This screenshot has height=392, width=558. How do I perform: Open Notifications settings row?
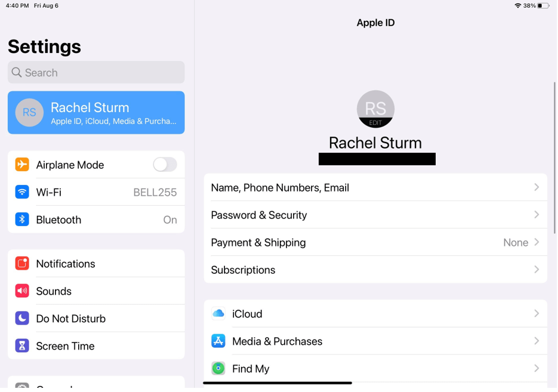coord(96,264)
